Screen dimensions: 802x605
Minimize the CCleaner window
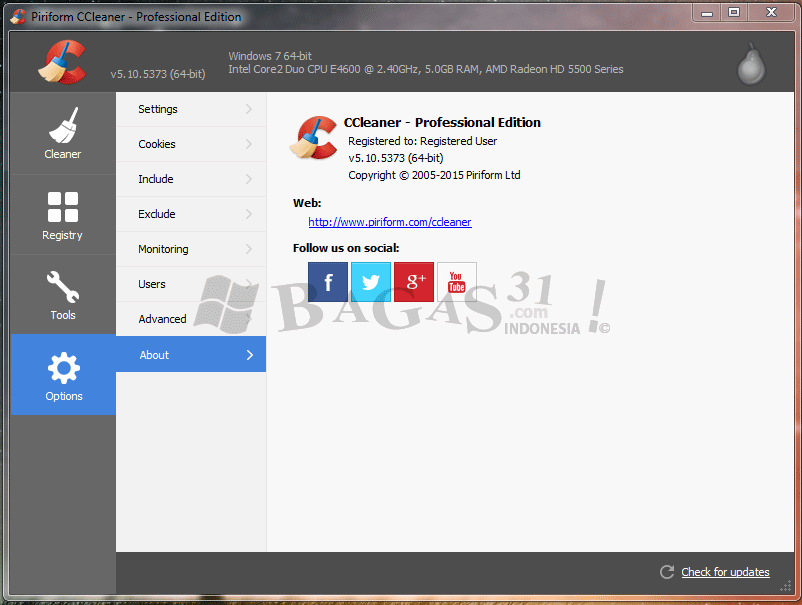[x=707, y=13]
